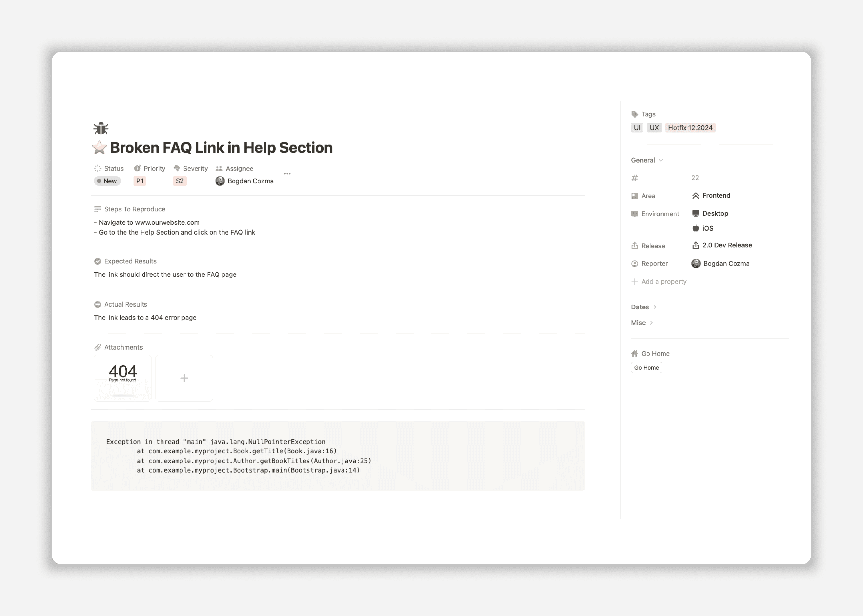Click the Environment monitor property icon
The image size is (863, 616).
[x=634, y=214]
